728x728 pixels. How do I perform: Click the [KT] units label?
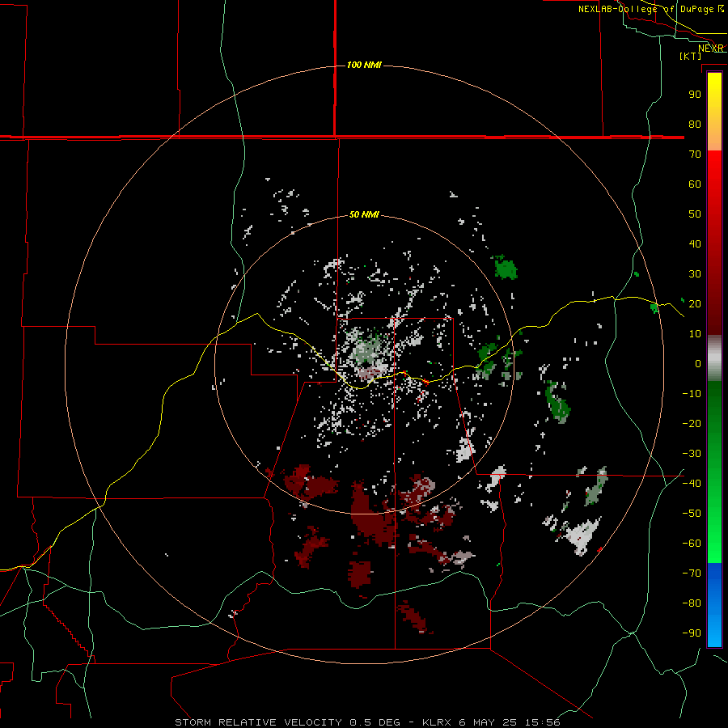click(x=691, y=56)
